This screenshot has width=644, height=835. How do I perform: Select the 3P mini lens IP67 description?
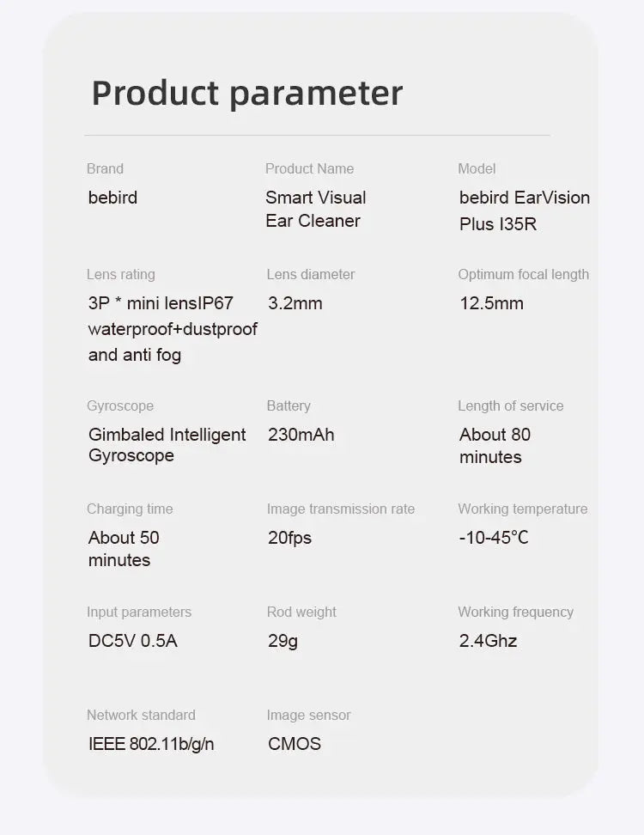pyautogui.click(x=172, y=329)
